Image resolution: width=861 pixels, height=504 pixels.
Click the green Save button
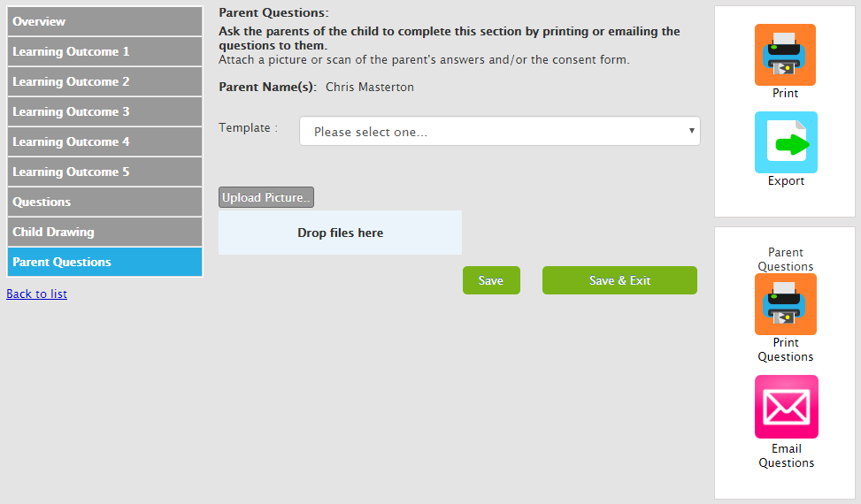[x=491, y=280]
